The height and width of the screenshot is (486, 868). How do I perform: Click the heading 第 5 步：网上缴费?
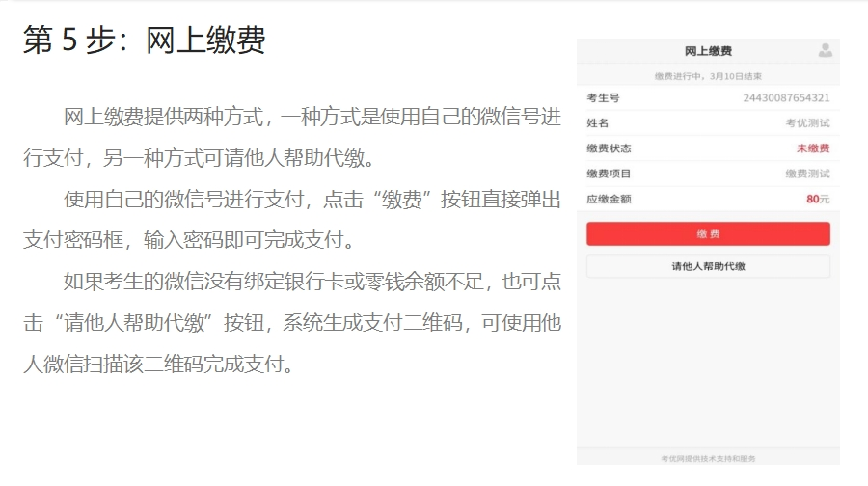coord(145,40)
